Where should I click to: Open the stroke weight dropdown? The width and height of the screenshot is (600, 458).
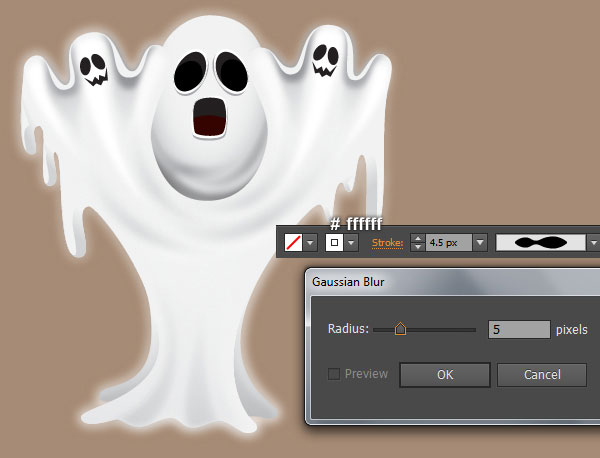point(480,243)
